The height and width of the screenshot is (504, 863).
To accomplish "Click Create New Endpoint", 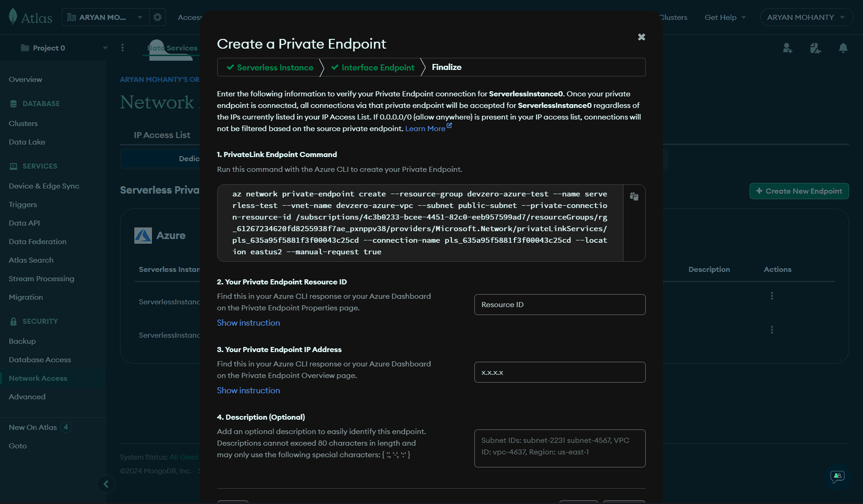I will pos(799,191).
